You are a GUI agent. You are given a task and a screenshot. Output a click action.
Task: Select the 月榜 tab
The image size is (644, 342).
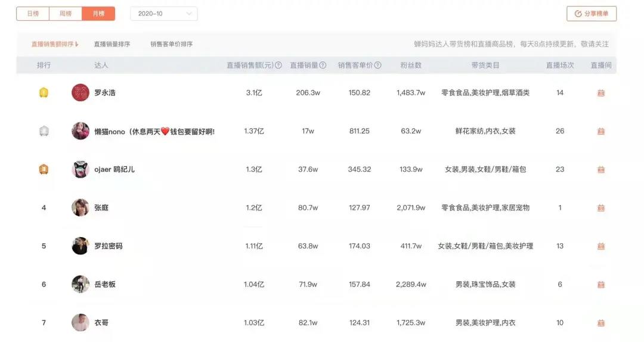pyautogui.click(x=98, y=14)
